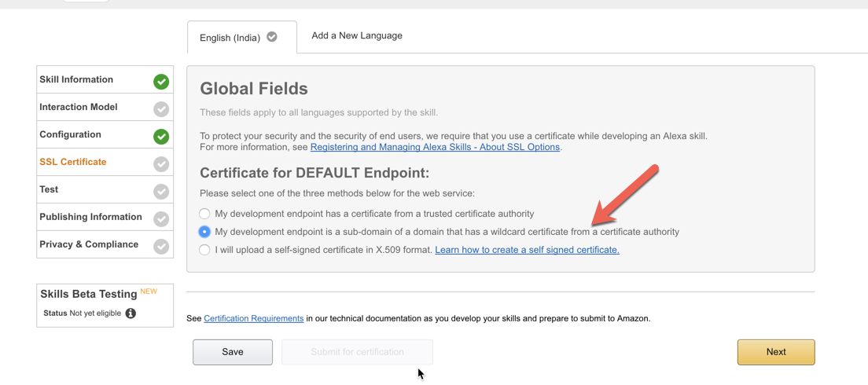Switch to the English (India) language tab

tap(230, 38)
